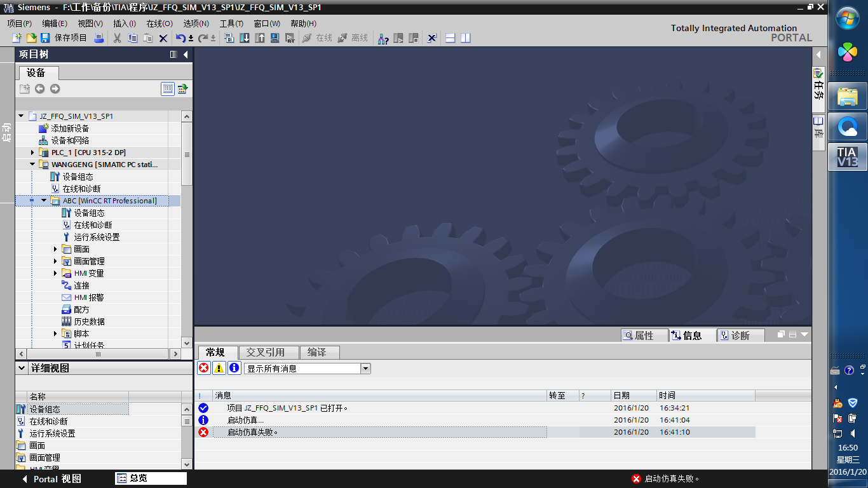Expand the 脚本 folder in the tree
Viewport: 868px width, 488px height.
(55, 334)
